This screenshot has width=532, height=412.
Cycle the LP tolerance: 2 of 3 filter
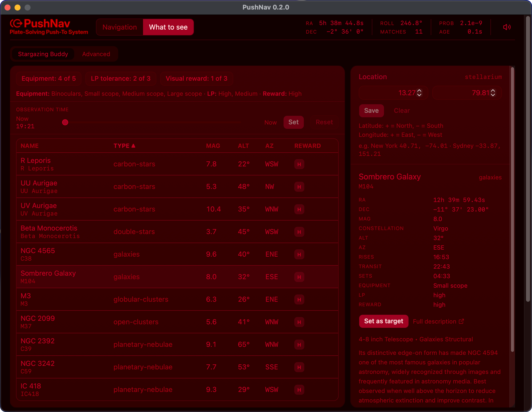(x=121, y=78)
